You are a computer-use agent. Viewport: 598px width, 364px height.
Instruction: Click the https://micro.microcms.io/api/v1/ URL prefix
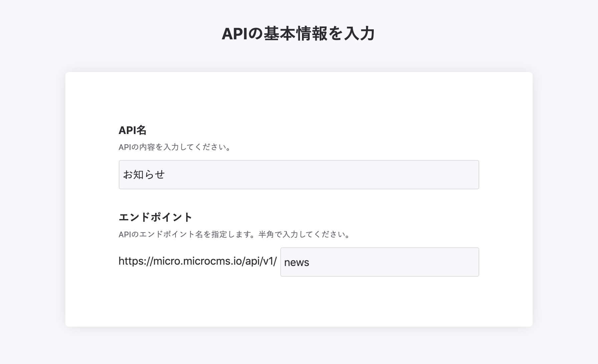(x=198, y=261)
